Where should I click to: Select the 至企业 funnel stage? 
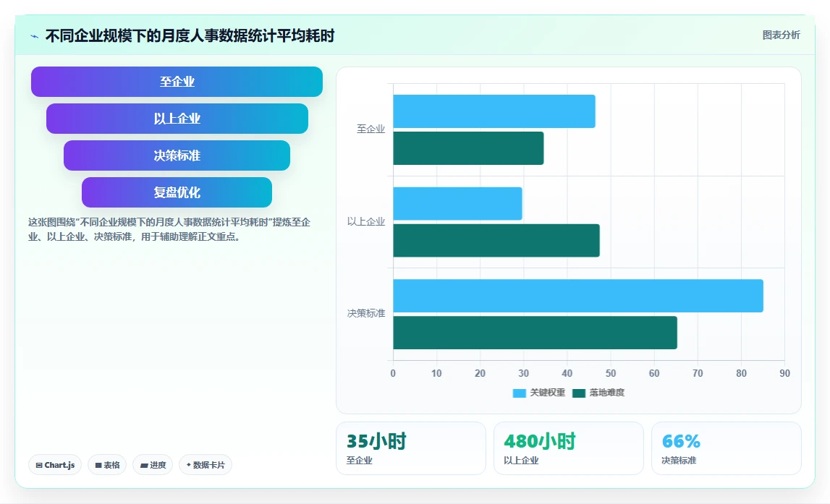pyautogui.click(x=177, y=82)
